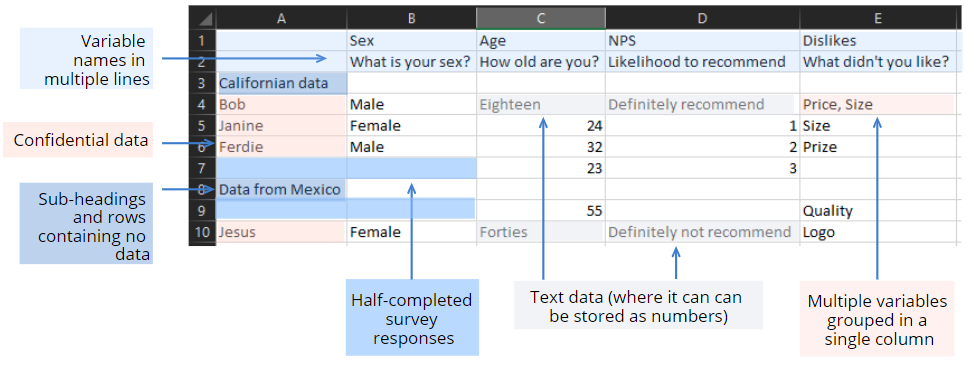
Task: Select row 3 header
Action: [x=203, y=83]
